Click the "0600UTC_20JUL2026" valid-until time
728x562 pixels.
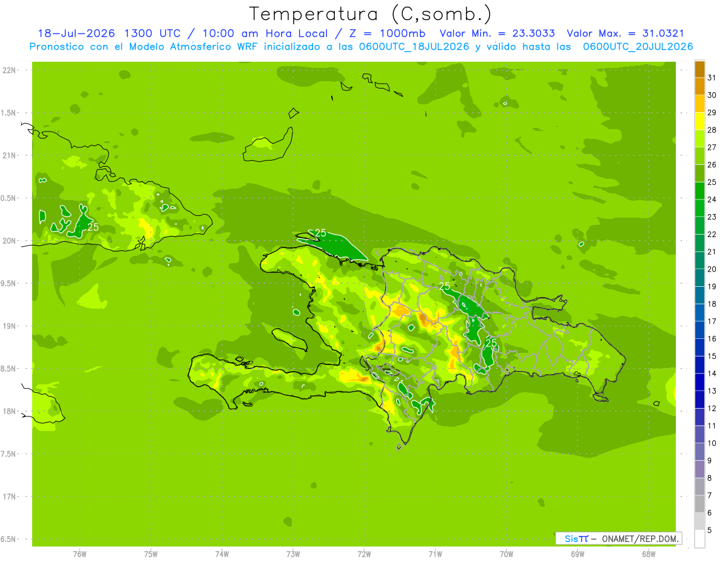coord(638,47)
